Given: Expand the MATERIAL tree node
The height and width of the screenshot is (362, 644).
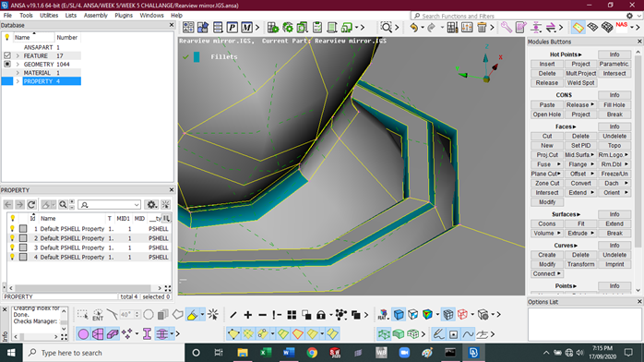Looking at the screenshot, I should pos(18,73).
